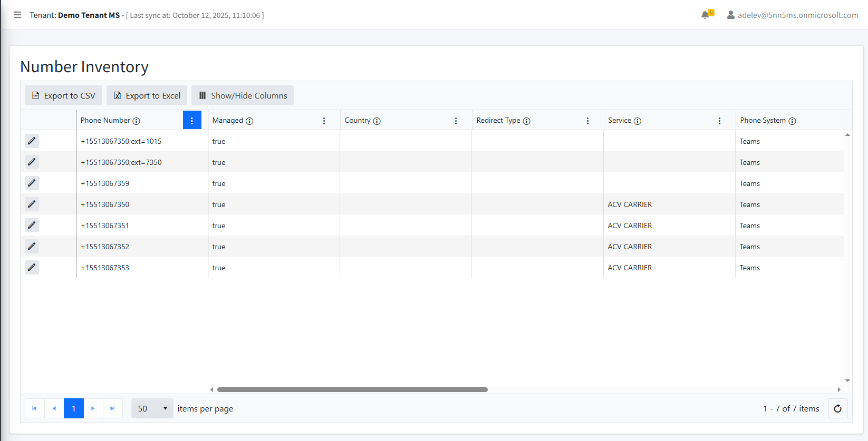This screenshot has width=868, height=441.
Task: Open the Show/Hide Columns chooser
Action: point(243,95)
